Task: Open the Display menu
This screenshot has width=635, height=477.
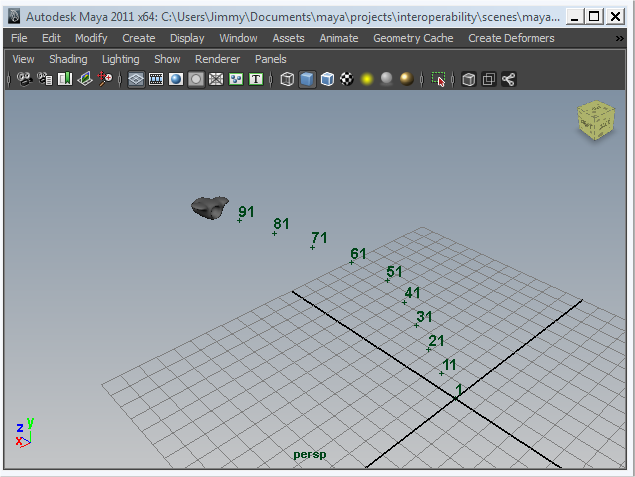Action: point(187,38)
